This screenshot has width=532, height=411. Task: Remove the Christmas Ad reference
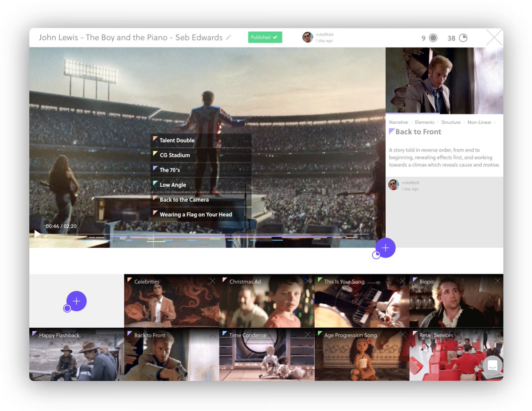coord(308,281)
